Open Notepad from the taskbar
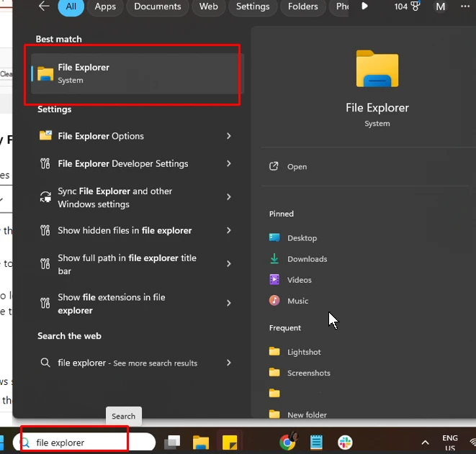The height and width of the screenshot is (454, 476). click(x=316, y=442)
